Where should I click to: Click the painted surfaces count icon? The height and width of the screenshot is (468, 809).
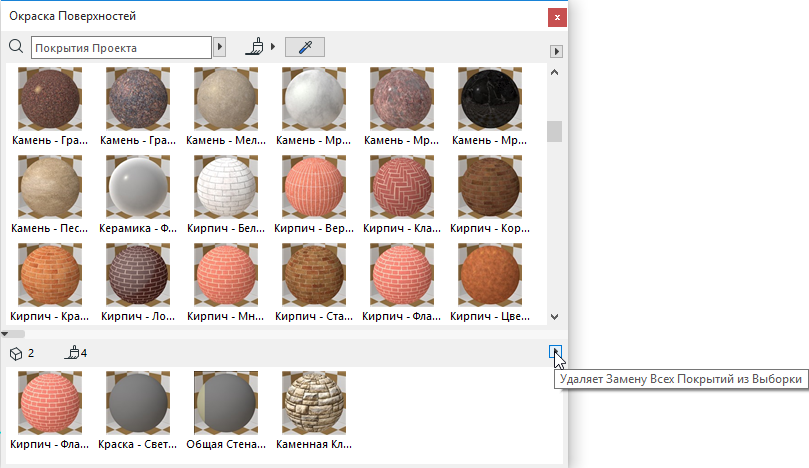click(72, 353)
